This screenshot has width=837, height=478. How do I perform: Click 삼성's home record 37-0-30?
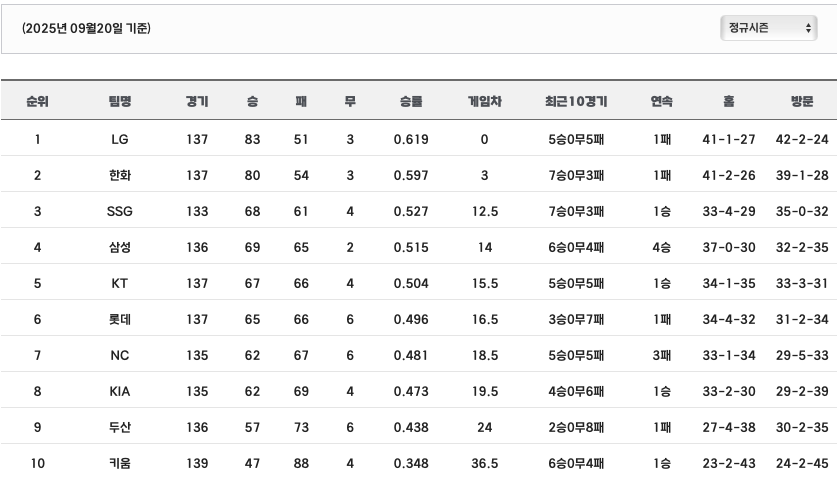click(729, 247)
